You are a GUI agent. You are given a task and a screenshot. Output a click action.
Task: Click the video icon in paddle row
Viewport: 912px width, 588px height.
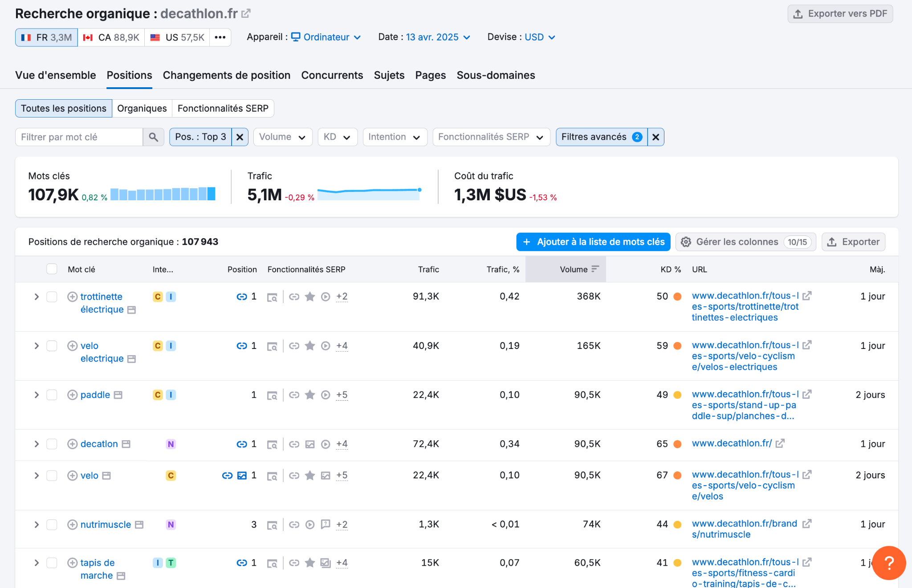point(326,395)
